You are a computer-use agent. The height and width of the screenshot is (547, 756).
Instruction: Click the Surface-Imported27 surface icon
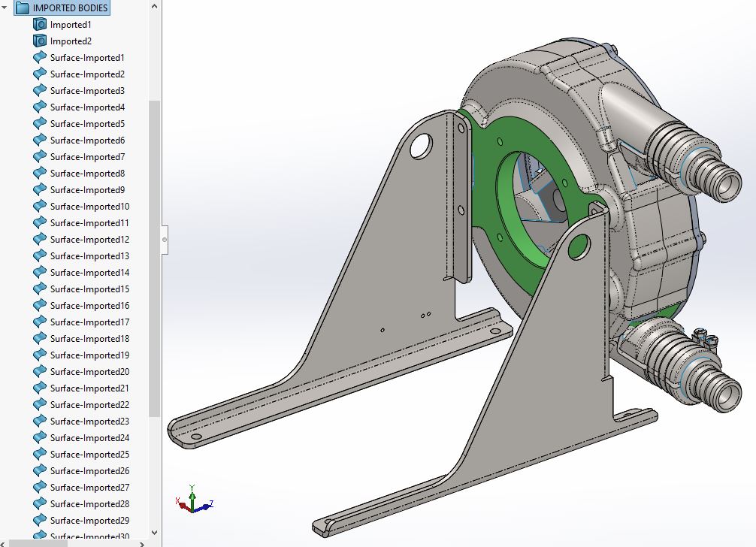coord(40,487)
